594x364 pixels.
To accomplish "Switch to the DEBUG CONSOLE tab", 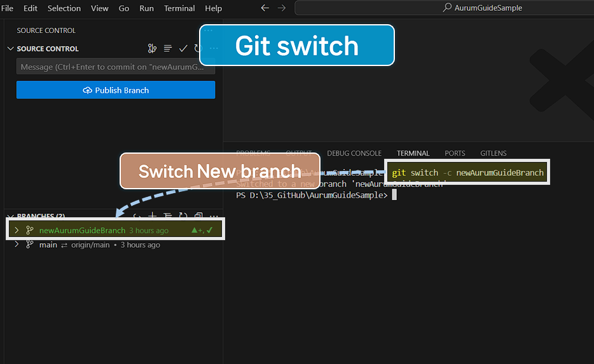I will (354, 153).
